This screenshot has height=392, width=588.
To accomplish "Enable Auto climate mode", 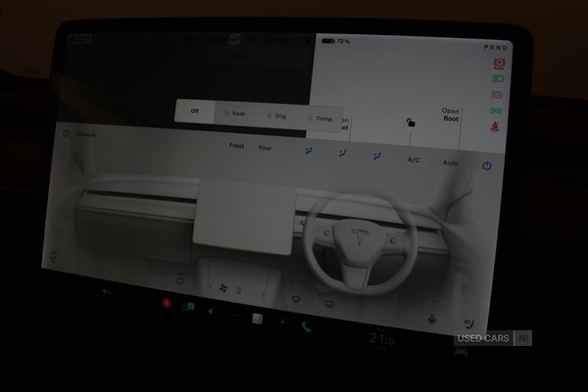I will tap(450, 163).
